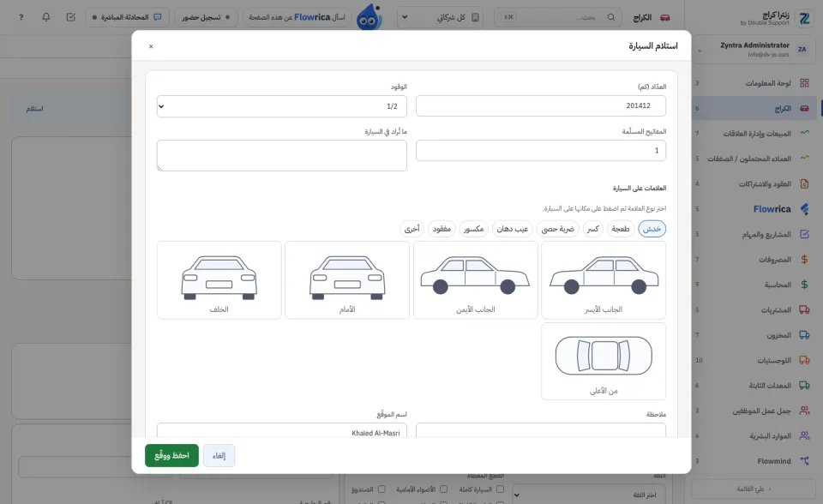This screenshot has height=504, width=823.
Task: Open the dashboard icon in sidebar
Action: click(804, 83)
